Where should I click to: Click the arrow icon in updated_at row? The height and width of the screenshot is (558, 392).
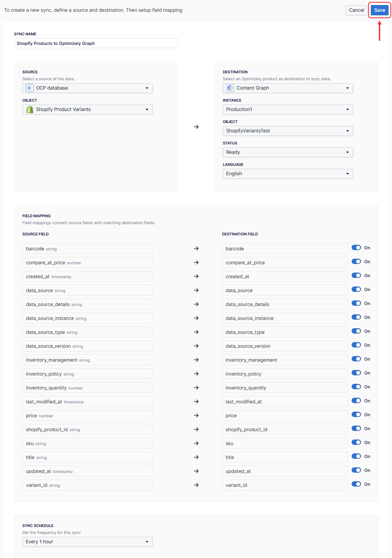point(196,471)
